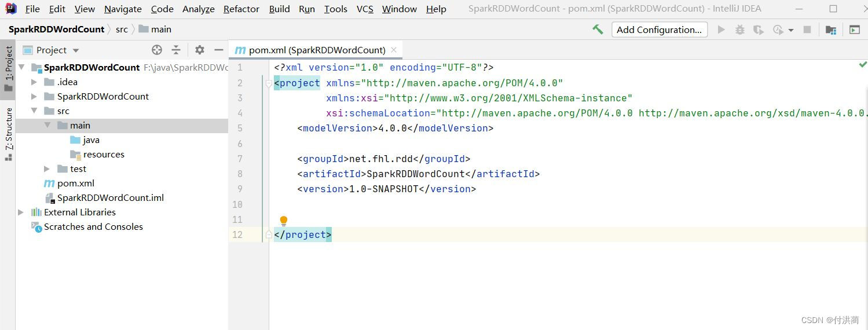868x330 pixels.
Task: Collapse the src folder node
Action: [34, 111]
